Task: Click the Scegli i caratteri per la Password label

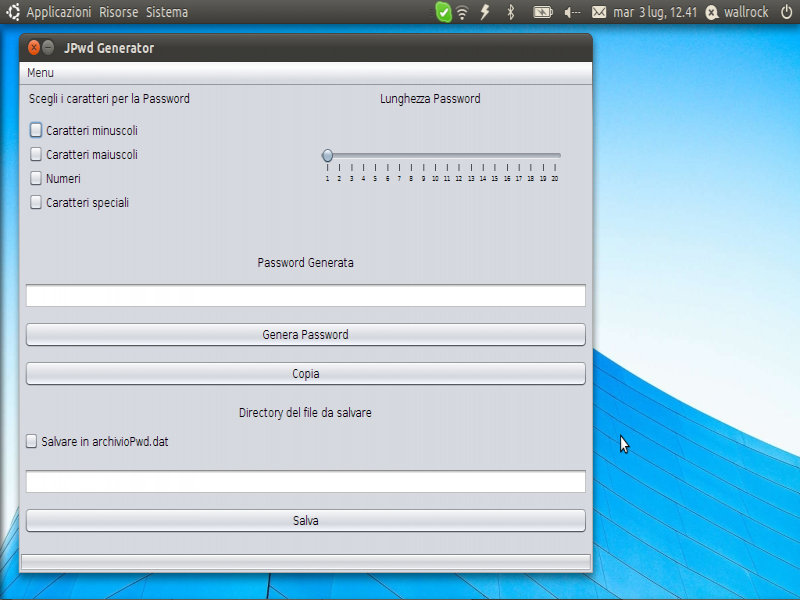Action: pos(109,99)
